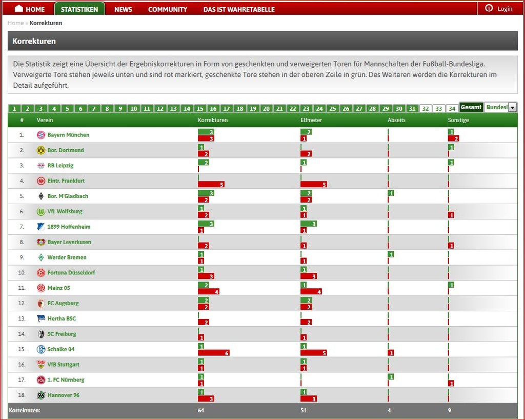This screenshot has width=525, height=420.
Task: Click the Korrekturen total value 64
Action: pyautogui.click(x=201, y=410)
